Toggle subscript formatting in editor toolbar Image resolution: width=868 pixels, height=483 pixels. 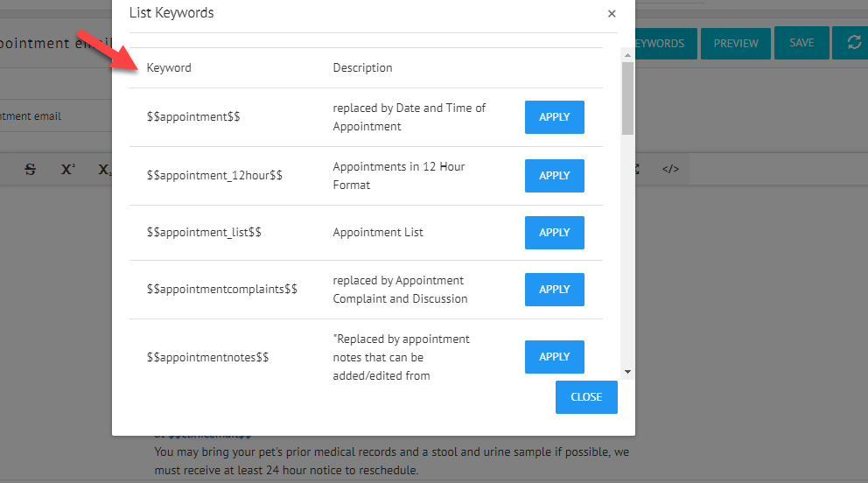point(105,169)
